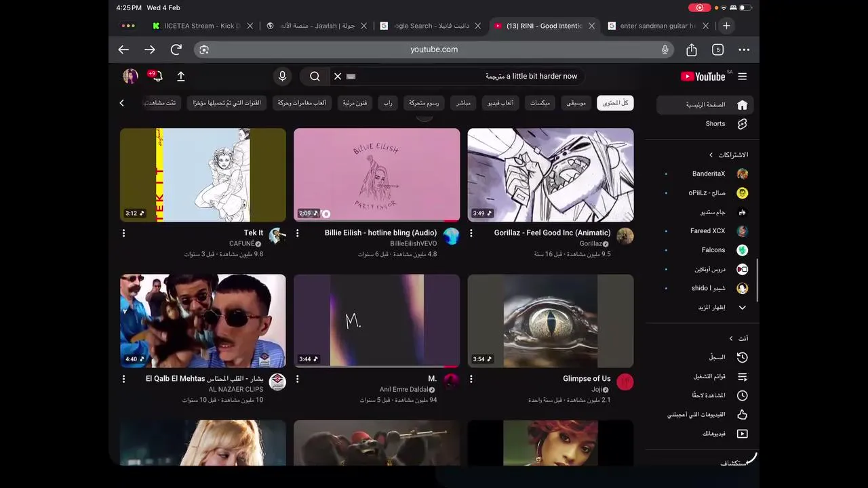This screenshot has height=488, width=868.
Task: Go forward with the browser forward arrow
Action: (150, 49)
